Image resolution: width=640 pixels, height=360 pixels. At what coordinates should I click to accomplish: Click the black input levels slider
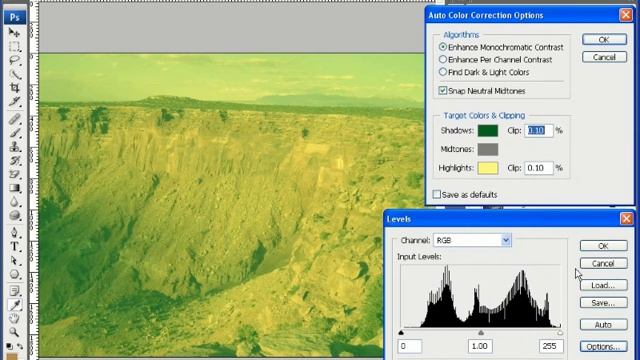401,333
